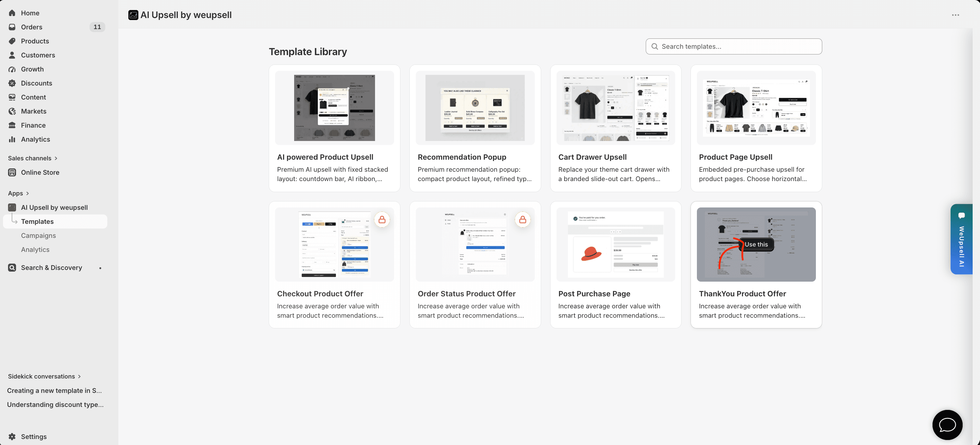Click Recommendation Popup card title

(462, 157)
